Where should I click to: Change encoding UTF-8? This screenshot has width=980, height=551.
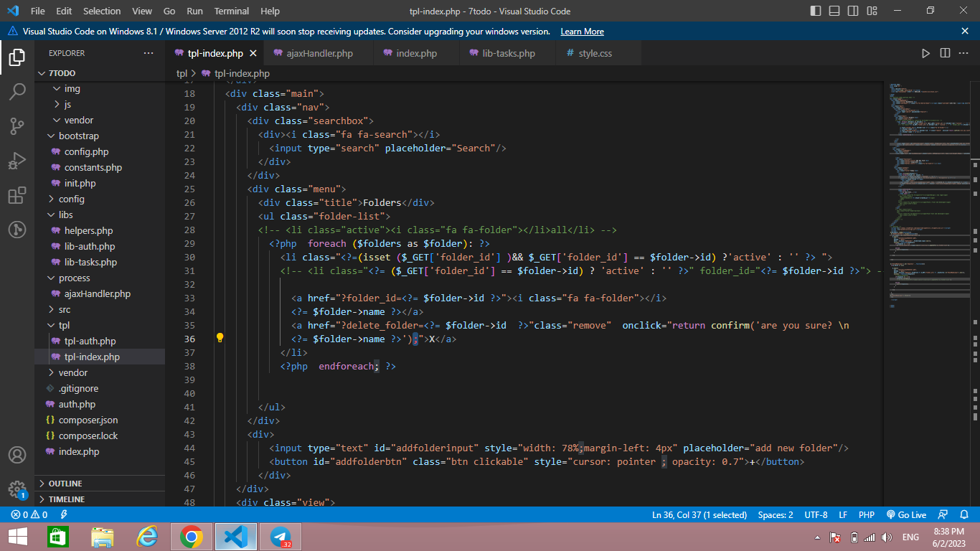tap(816, 514)
